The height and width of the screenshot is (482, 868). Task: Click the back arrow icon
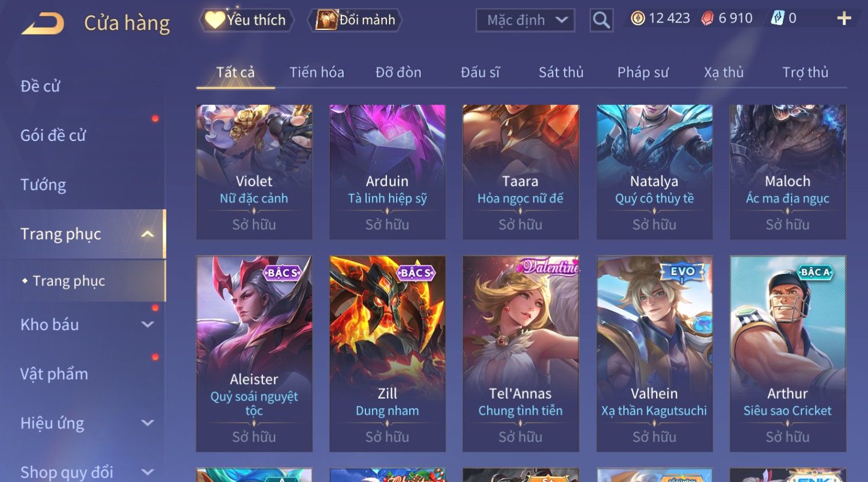[43, 23]
